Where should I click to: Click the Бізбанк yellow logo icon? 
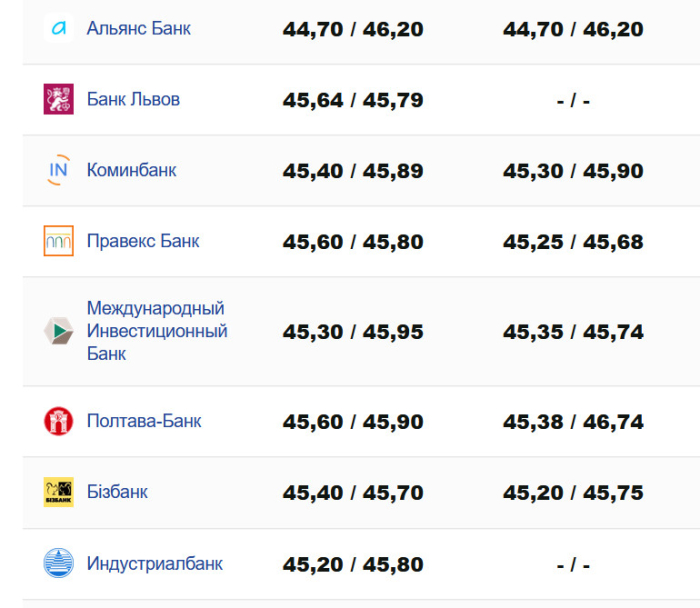tap(58, 492)
